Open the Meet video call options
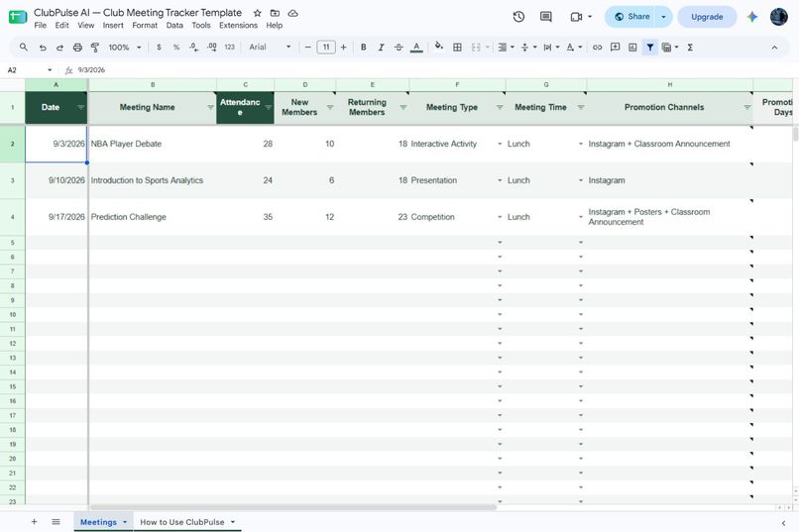 pyautogui.click(x=580, y=17)
